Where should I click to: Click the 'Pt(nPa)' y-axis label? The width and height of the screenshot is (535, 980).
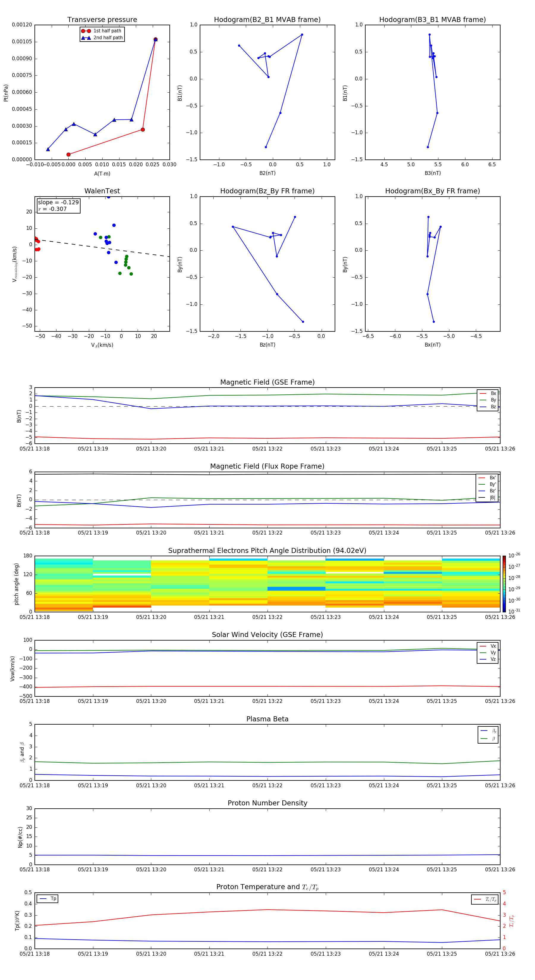pyautogui.click(x=6, y=93)
